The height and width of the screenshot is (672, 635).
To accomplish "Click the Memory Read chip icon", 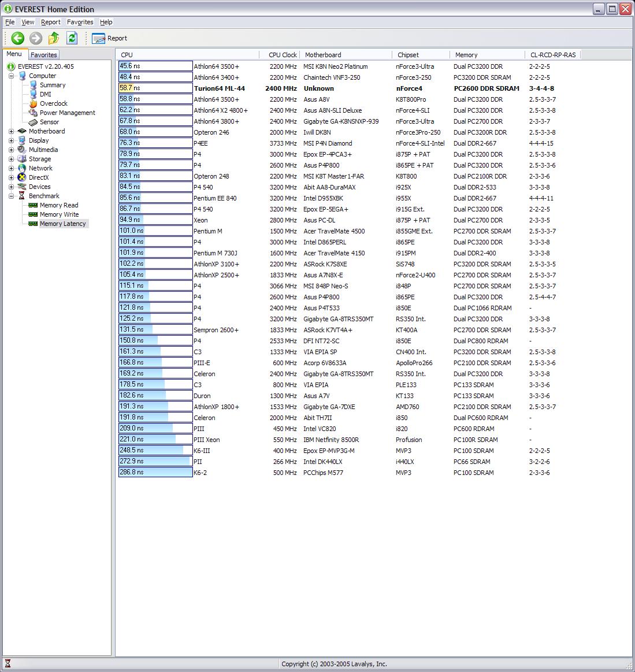I will (x=33, y=205).
